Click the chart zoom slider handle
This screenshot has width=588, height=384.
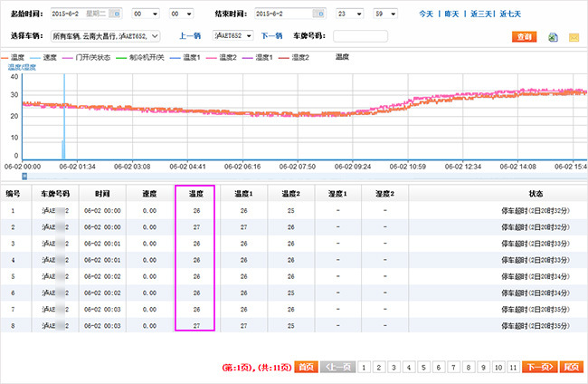(24, 176)
